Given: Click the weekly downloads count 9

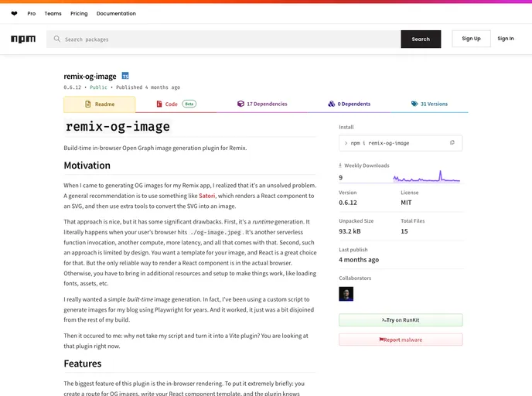Looking at the screenshot, I should click(x=341, y=177).
